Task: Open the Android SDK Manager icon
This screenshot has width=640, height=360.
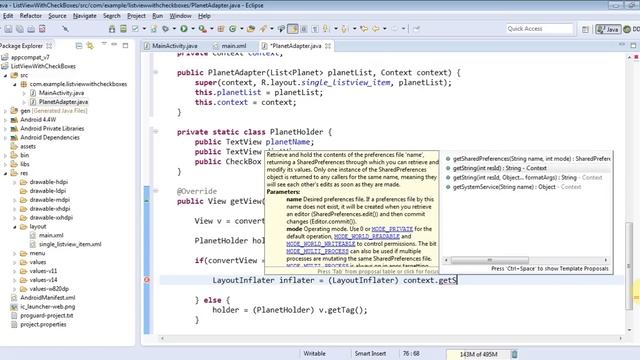Action: coord(112,29)
